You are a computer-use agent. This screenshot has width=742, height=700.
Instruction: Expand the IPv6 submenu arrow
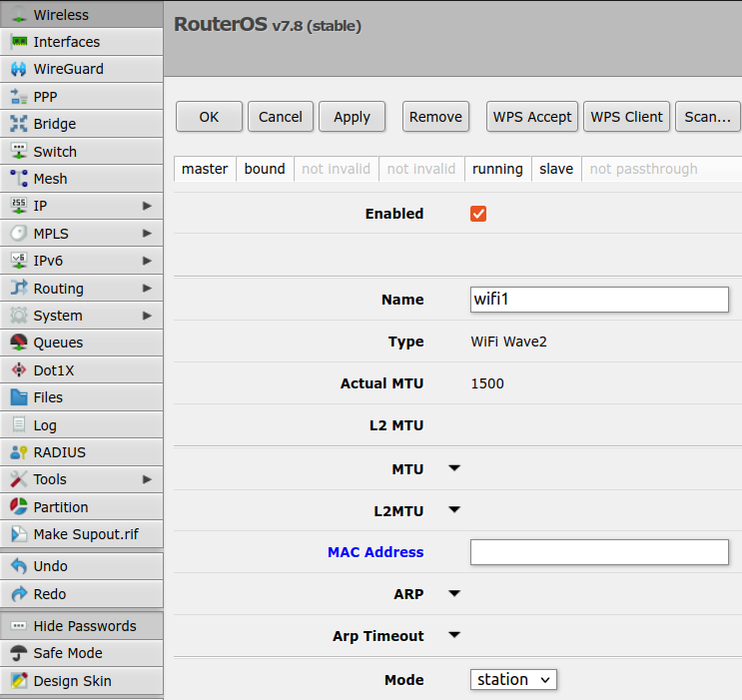click(147, 261)
